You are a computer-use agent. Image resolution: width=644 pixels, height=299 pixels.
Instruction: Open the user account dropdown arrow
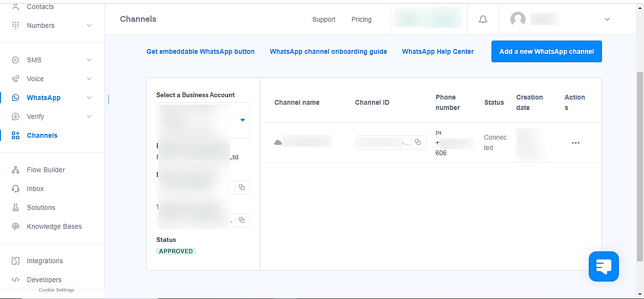click(x=607, y=19)
